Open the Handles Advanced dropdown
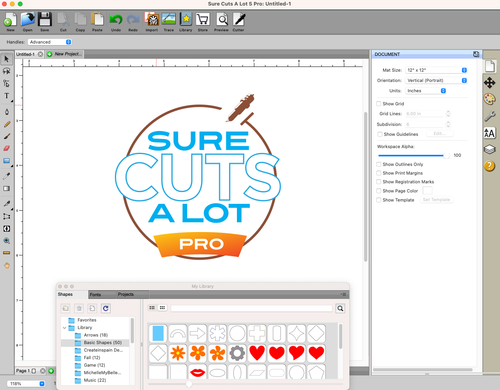This screenshot has height=390, width=500. tap(50, 42)
